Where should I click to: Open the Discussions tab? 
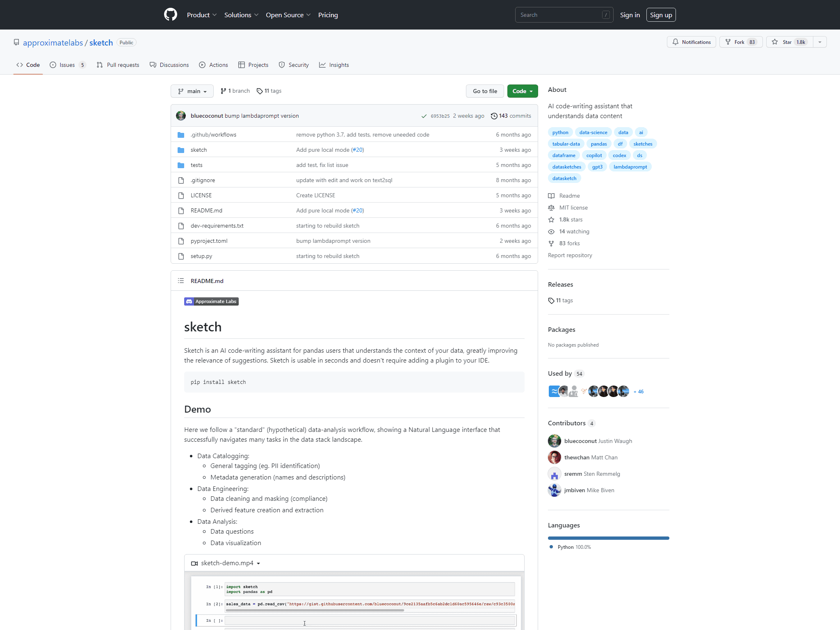tap(169, 65)
